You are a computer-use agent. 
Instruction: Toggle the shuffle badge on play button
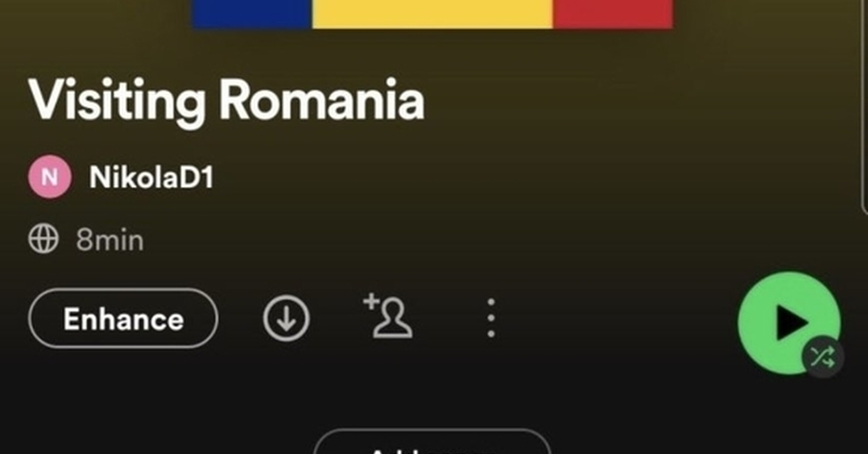click(823, 357)
